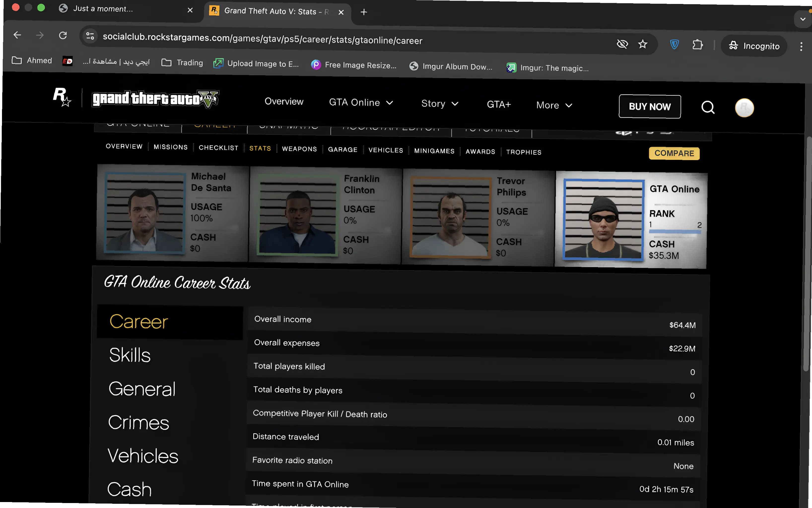This screenshot has height=508, width=812.
Task: Reload the page with refresh icon
Action: click(63, 35)
